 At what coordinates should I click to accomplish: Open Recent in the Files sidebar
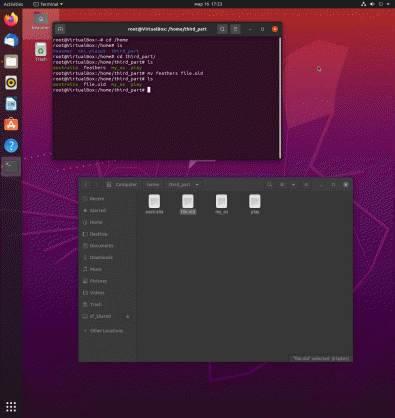point(107,199)
